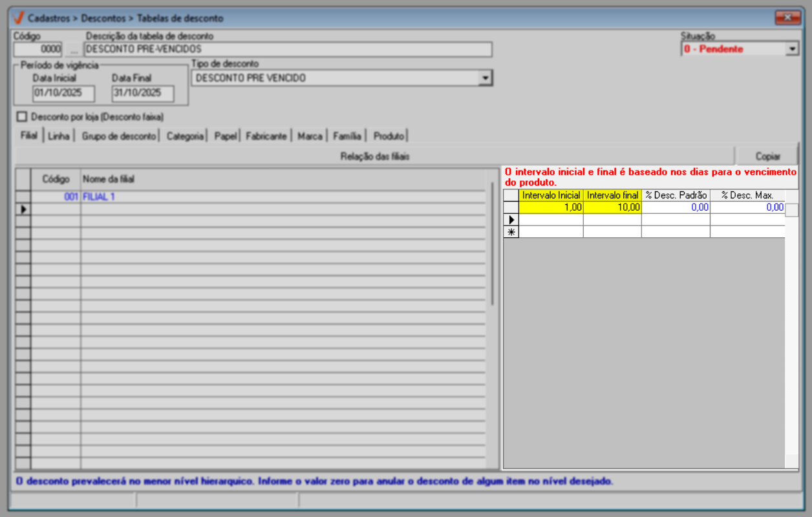812x517 pixels.
Task: Select the % Desc. Padrão cell 0,00
Action: 676,207
